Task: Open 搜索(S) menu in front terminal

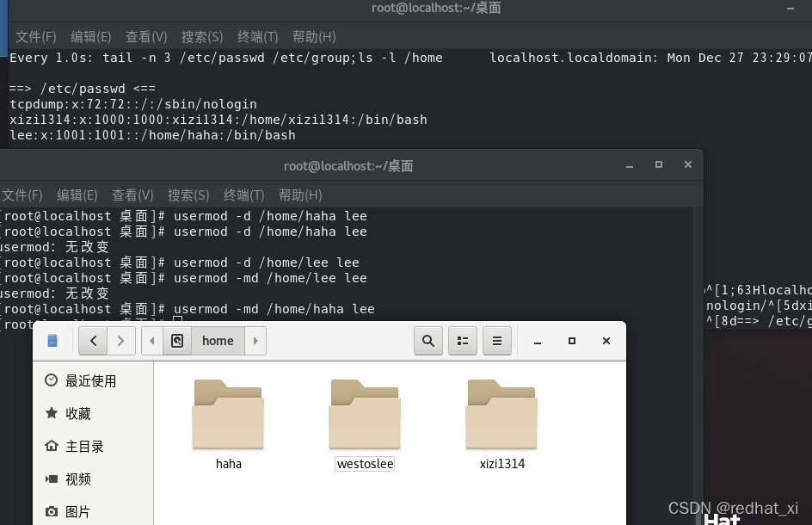Action: coord(188,195)
